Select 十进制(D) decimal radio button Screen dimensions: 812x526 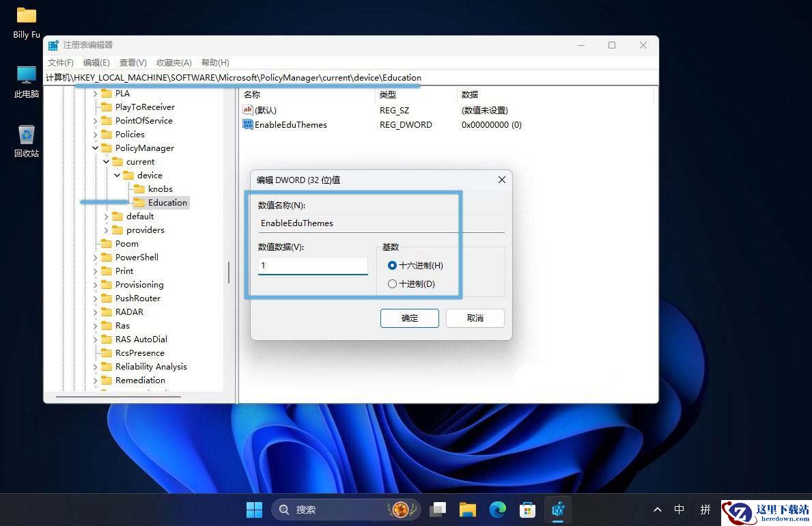tap(392, 284)
